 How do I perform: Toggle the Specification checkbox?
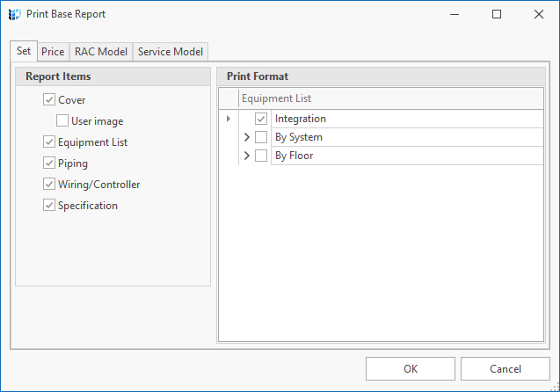coord(49,205)
